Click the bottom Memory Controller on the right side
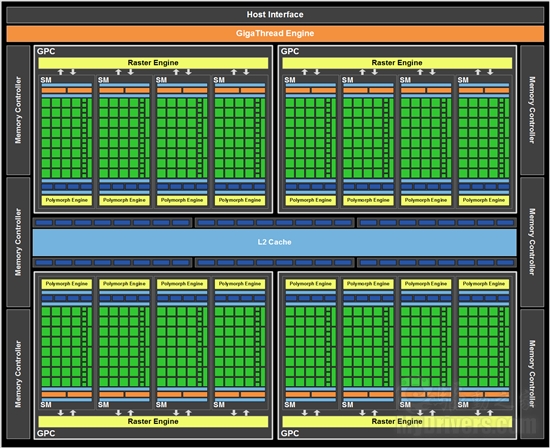The height and width of the screenshot is (448, 550). coord(532,374)
